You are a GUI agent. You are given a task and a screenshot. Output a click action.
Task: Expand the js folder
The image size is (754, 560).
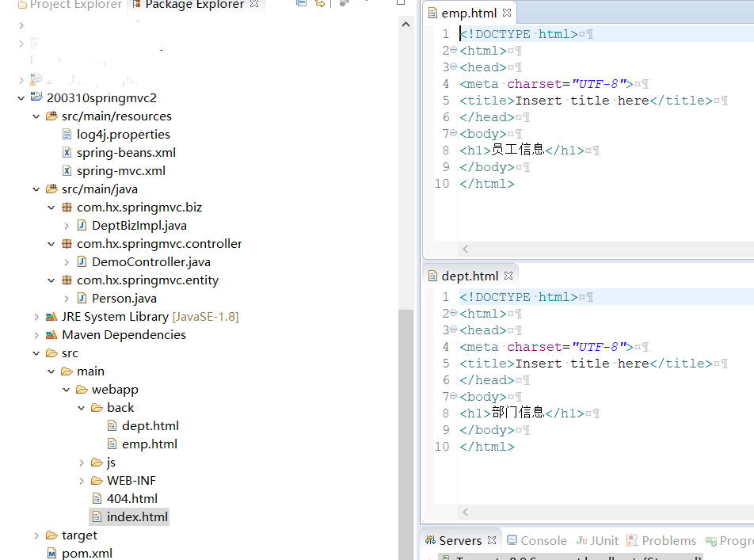pyautogui.click(x=82, y=463)
